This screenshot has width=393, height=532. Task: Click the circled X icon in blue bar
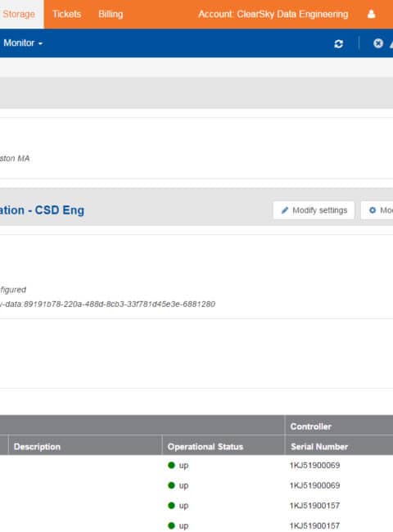[378, 43]
